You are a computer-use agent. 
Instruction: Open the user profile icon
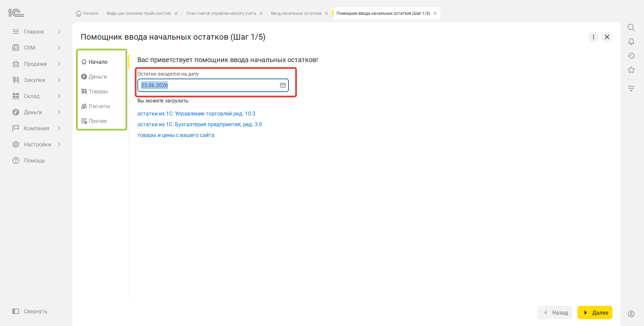point(631,314)
